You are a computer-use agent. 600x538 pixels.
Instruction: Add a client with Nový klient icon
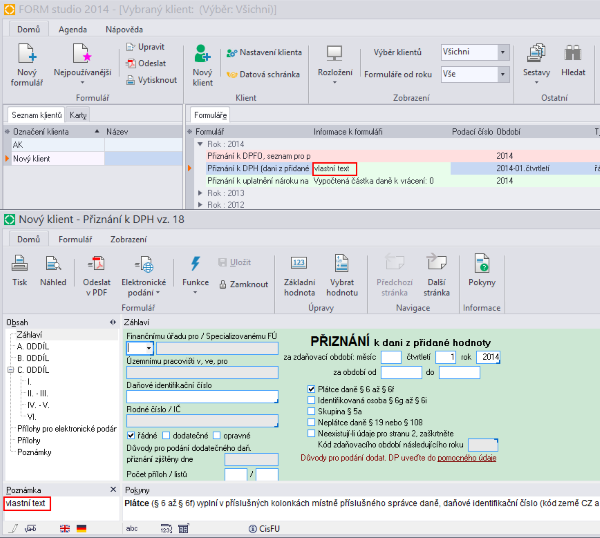pos(202,53)
